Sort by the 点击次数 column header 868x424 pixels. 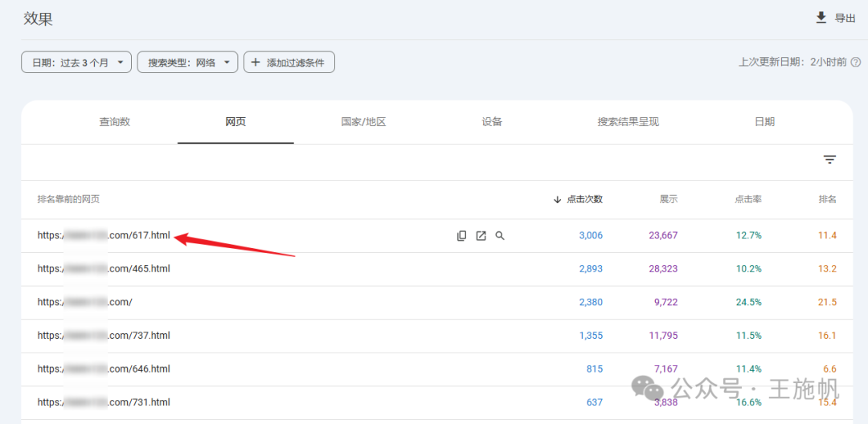[578, 200]
